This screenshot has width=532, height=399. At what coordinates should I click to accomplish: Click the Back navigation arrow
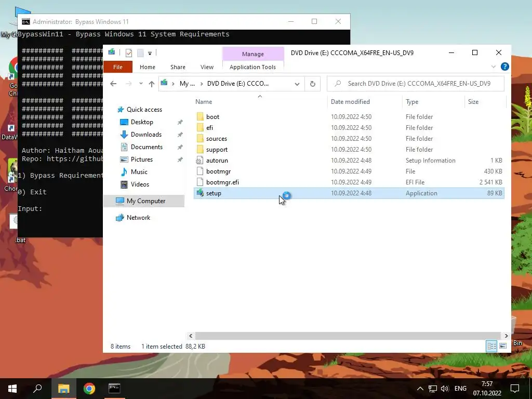click(x=113, y=84)
